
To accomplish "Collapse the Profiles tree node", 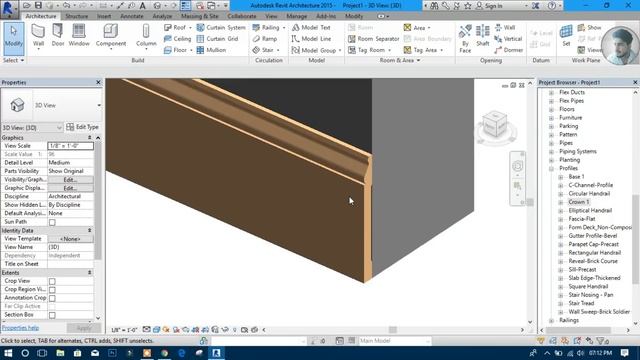I will [x=551, y=169].
